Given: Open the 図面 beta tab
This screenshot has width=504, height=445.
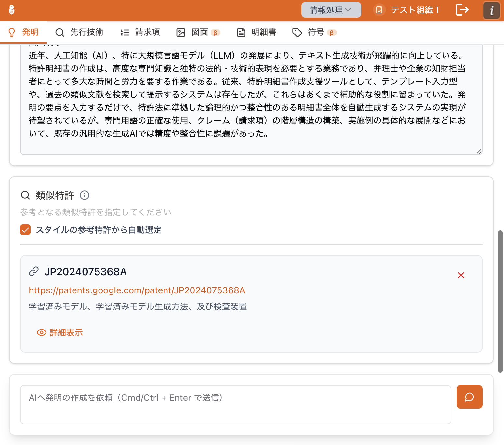Looking at the screenshot, I should coord(198,32).
